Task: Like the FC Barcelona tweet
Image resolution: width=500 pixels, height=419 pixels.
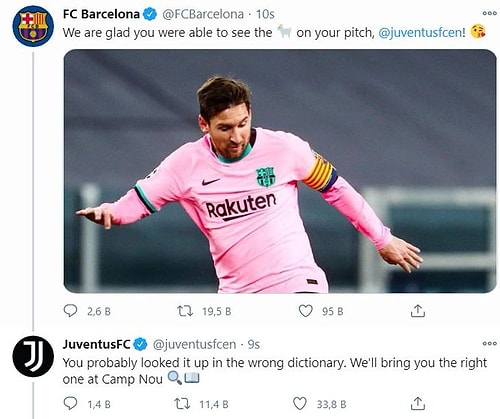Action: click(305, 311)
